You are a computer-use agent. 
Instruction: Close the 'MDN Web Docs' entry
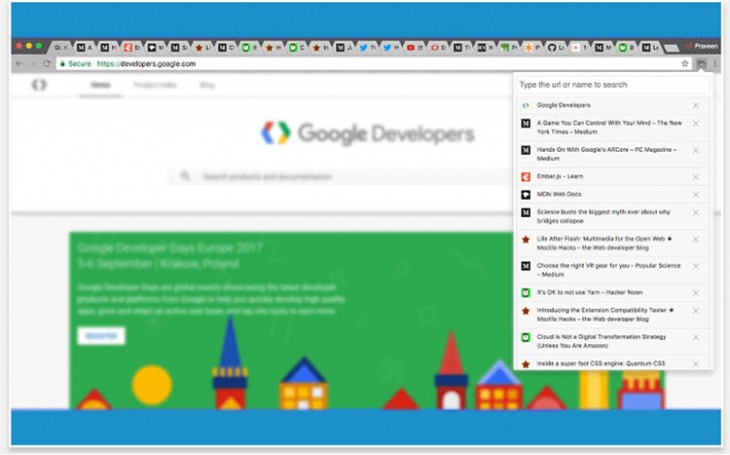[696, 195]
